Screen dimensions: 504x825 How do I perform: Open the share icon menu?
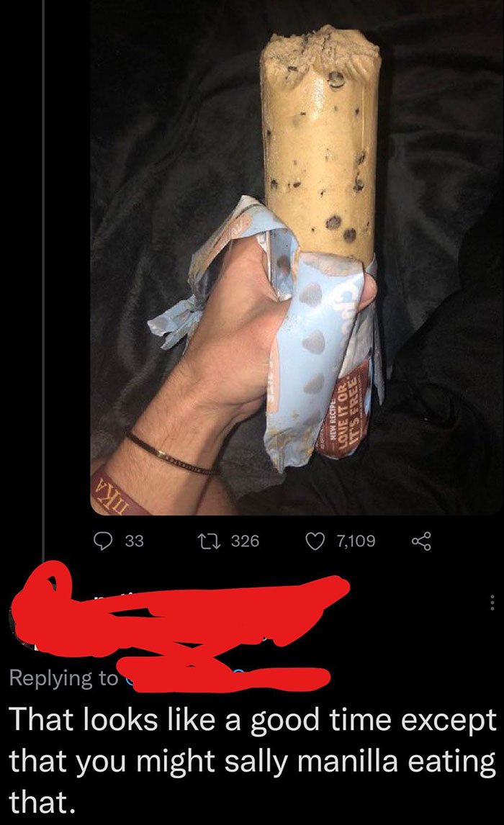coord(421,541)
